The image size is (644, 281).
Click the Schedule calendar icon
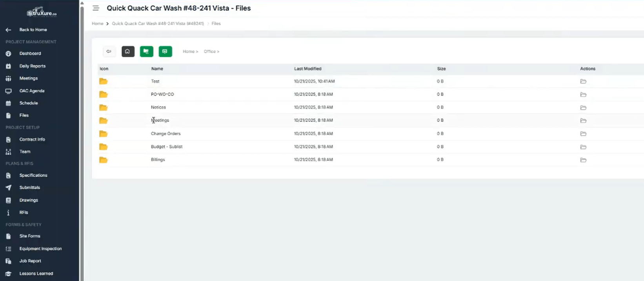pos(8,103)
